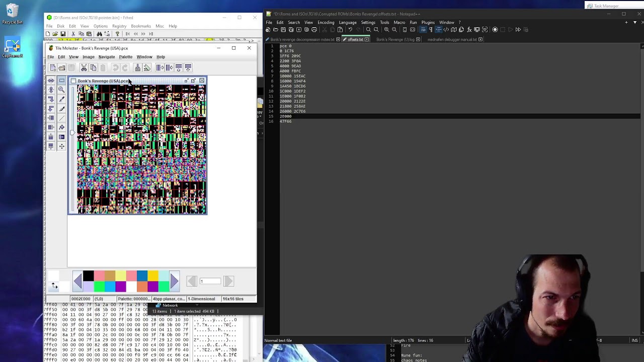This screenshot has height=362, width=644.
Task: Click Open file icon in Tile Molester toolbar
Action: pos(62,67)
